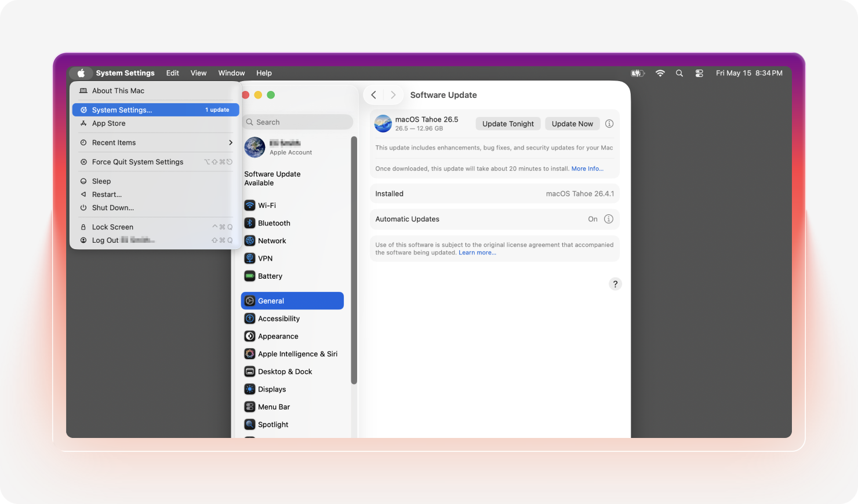858x504 pixels.
Task: Open the View menu
Action: tap(199, 73)
